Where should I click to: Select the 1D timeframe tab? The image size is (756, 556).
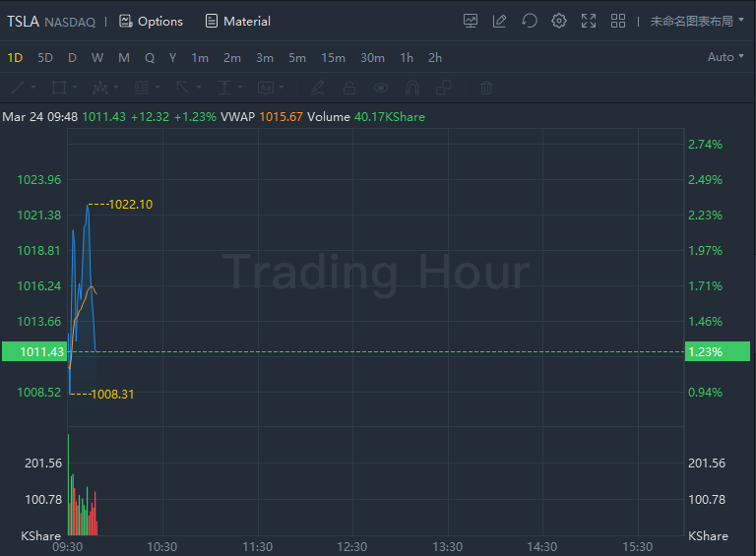pos(15,58)
